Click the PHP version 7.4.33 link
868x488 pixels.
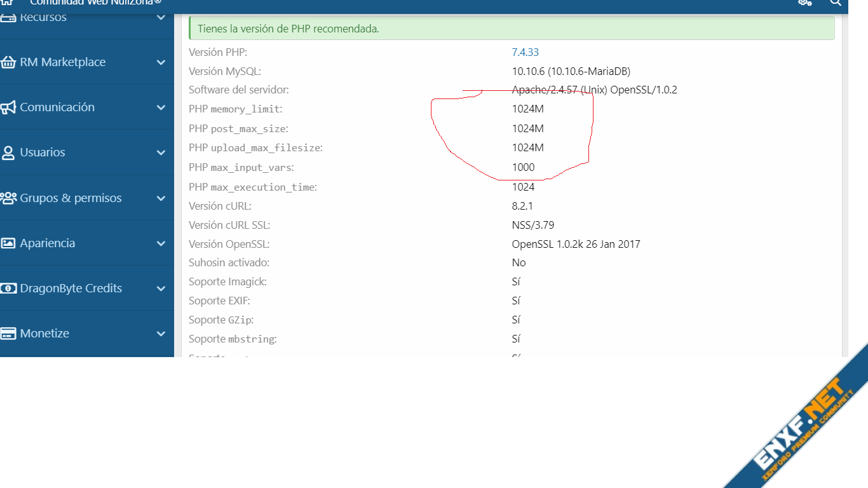click(x=525, y=52)
